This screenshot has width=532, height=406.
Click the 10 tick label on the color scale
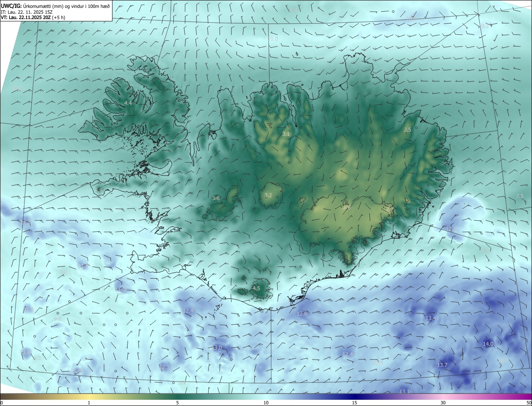[266, 403]
